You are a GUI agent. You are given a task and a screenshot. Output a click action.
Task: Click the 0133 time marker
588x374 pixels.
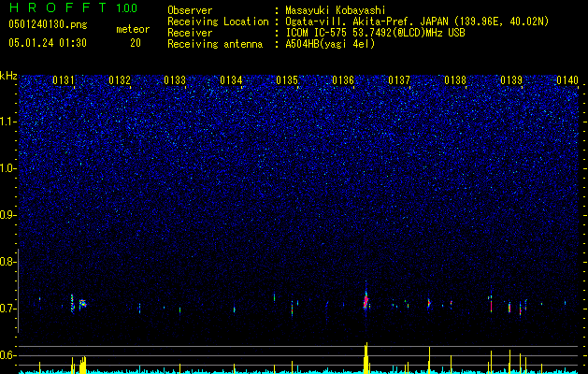click(175, 80)
